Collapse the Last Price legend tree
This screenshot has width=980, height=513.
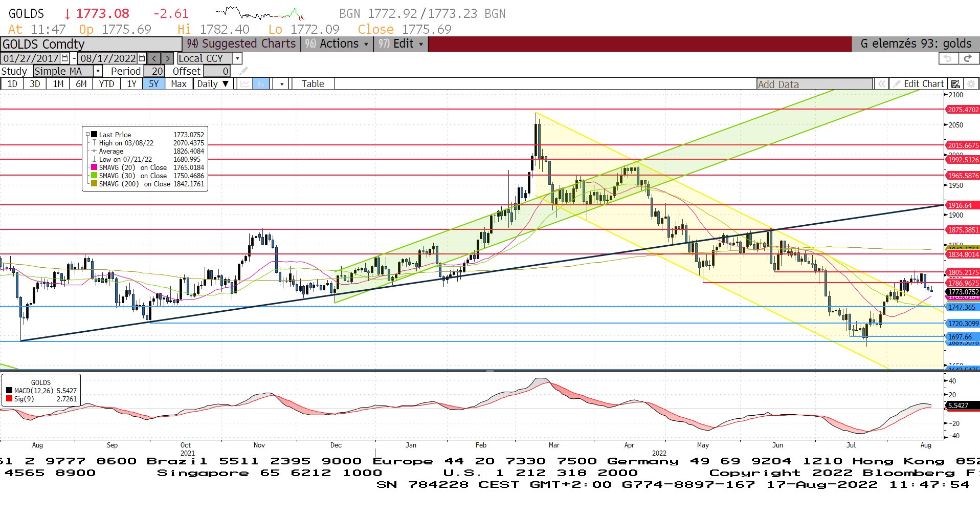[x=87, y=135]
